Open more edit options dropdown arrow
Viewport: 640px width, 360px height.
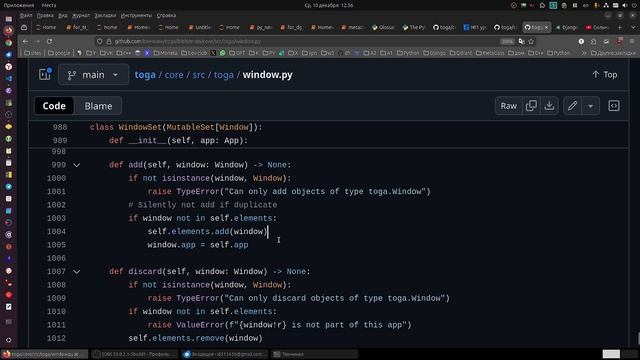[x=591, y=106]
